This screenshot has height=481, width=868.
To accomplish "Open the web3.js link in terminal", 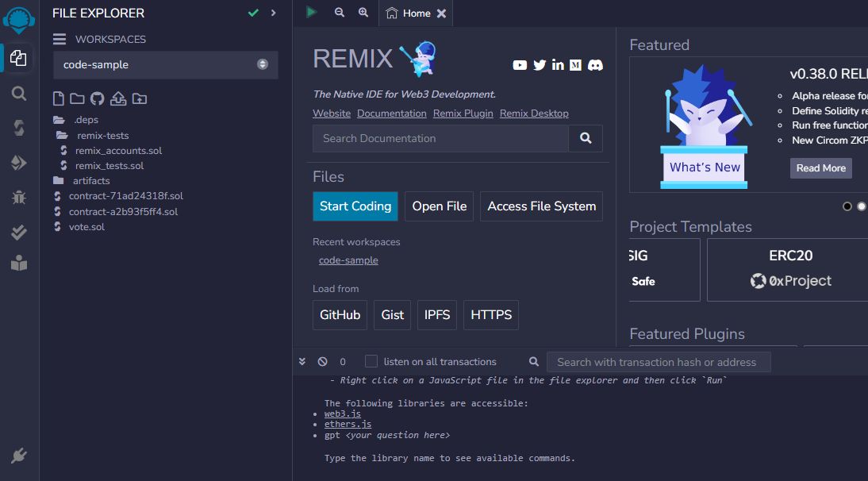I will 343,414.
